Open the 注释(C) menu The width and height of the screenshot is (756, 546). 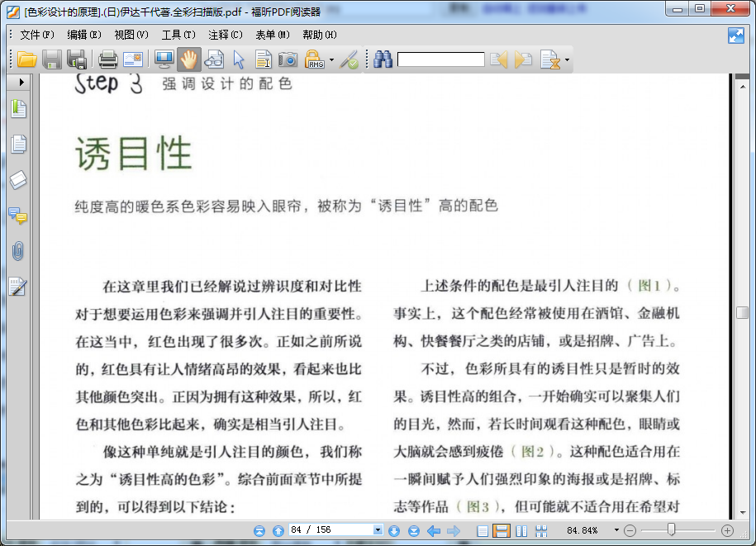pos(226,35)
